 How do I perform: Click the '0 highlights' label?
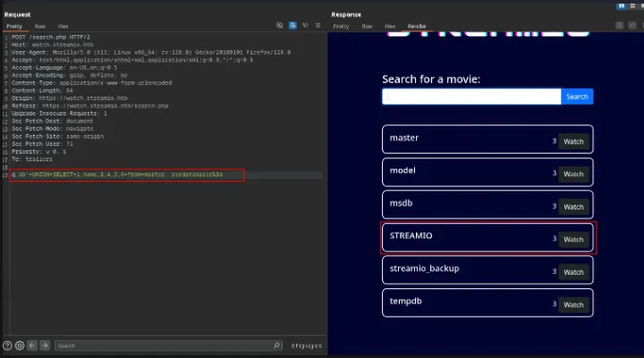[x=307, y=345]
